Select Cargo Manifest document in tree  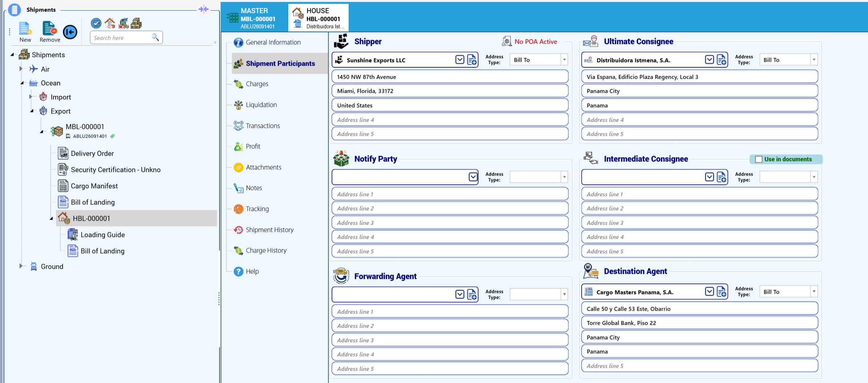pyautogui.click(x=94, y=186)
